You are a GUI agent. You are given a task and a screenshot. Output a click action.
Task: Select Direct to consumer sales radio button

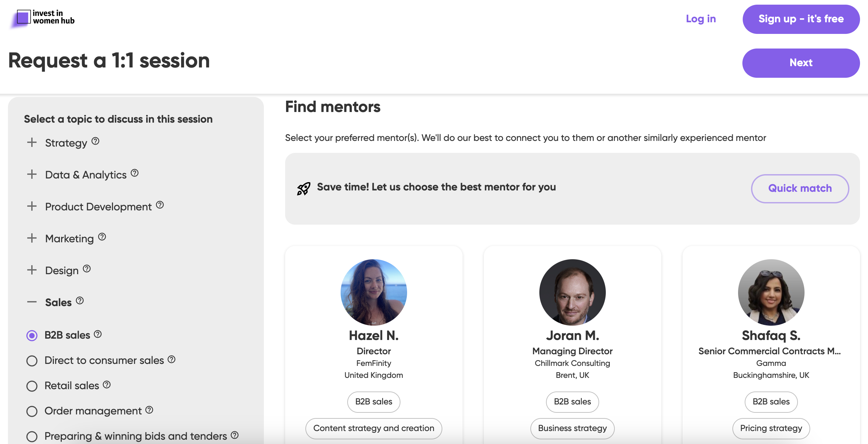[x=32, y=361]
